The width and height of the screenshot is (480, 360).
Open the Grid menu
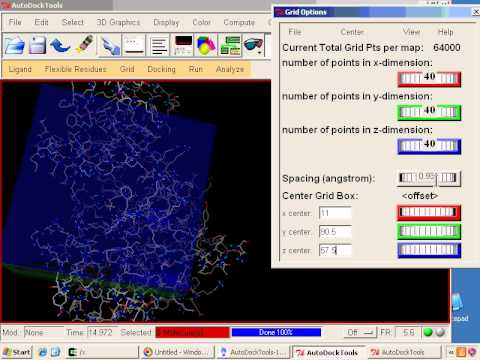(127, 69)
